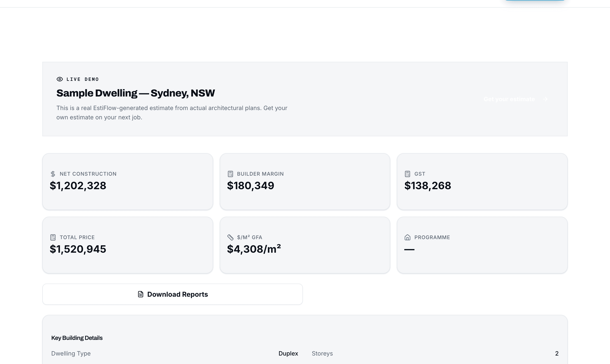610x364 pixels.
Task: Click the arrow icon next to Get your estimate
Action: pyautogui.click(x=545, y=99)
